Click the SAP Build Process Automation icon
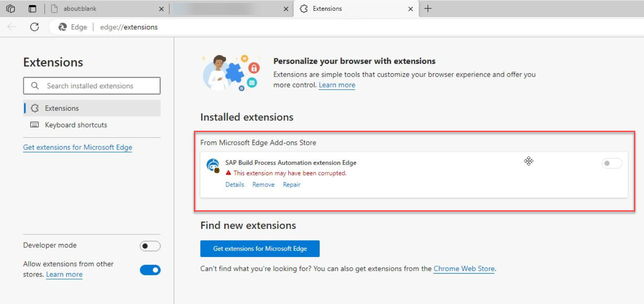Screen dimensions: 644x304 (x=213, y=165)
